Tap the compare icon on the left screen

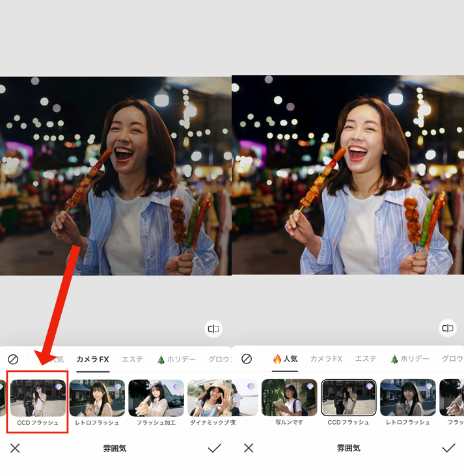point(213,329)
